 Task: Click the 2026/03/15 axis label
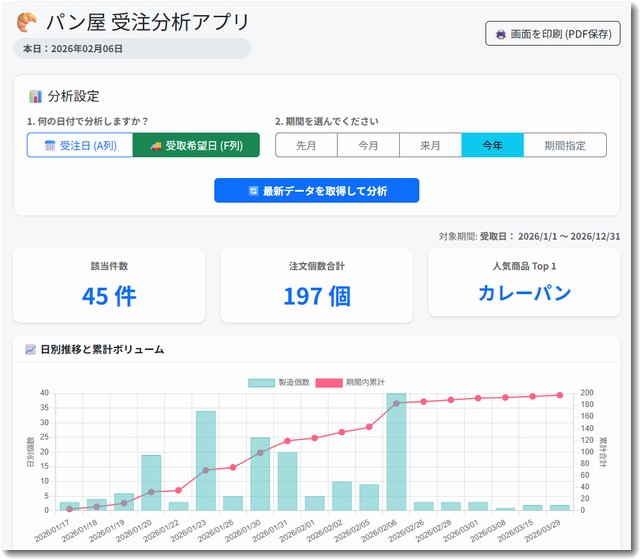pos(515,530)
